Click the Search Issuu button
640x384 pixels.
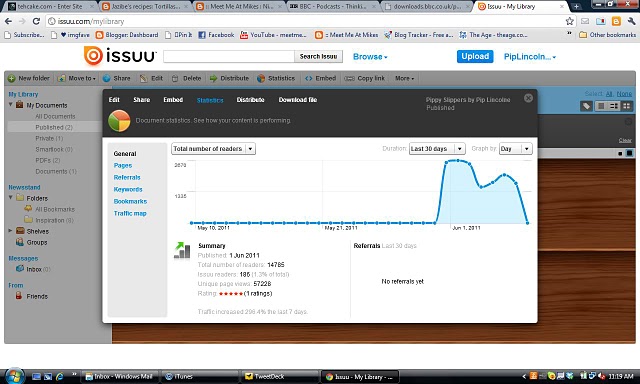[318, 56]
